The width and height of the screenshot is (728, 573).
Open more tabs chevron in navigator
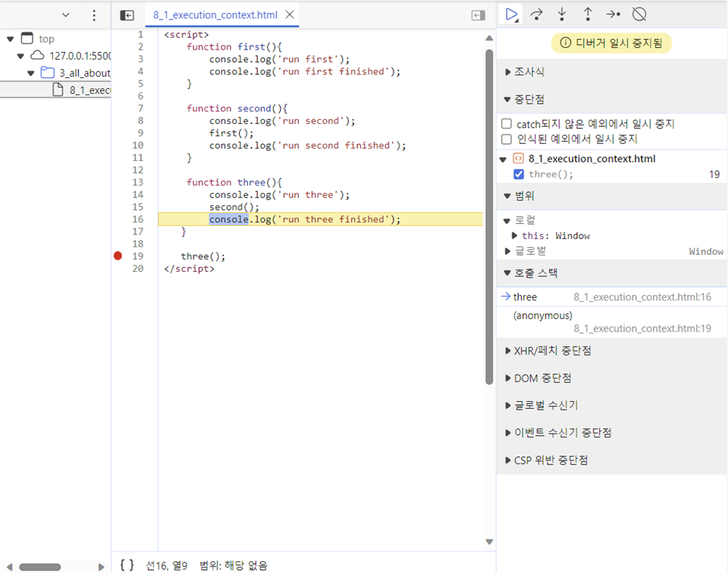coord(66,15)
